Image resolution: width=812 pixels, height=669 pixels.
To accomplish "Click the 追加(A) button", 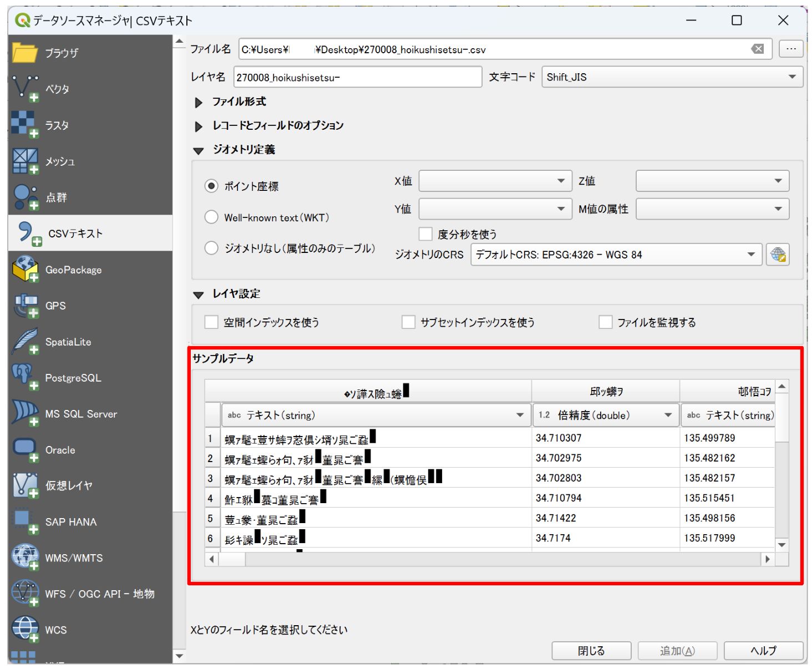I will [677, 651].
